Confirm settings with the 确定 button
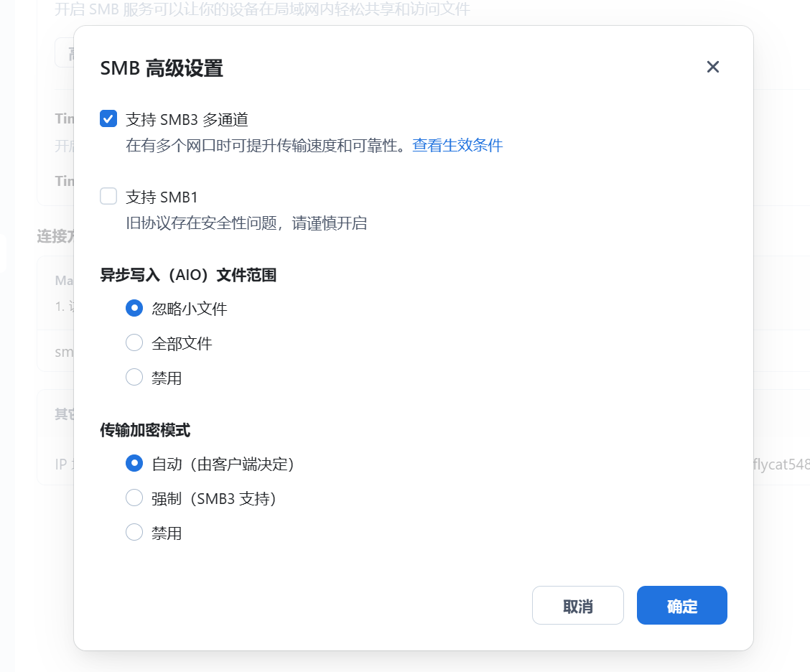 click(x=681, y=605)
